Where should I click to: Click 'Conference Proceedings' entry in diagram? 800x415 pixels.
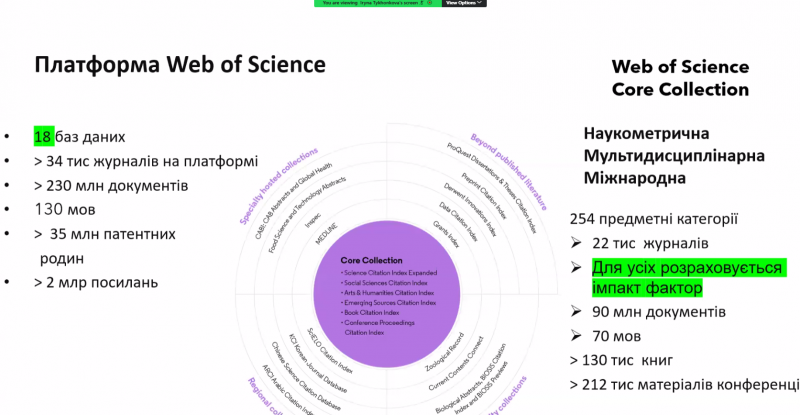tap(378, 323)
